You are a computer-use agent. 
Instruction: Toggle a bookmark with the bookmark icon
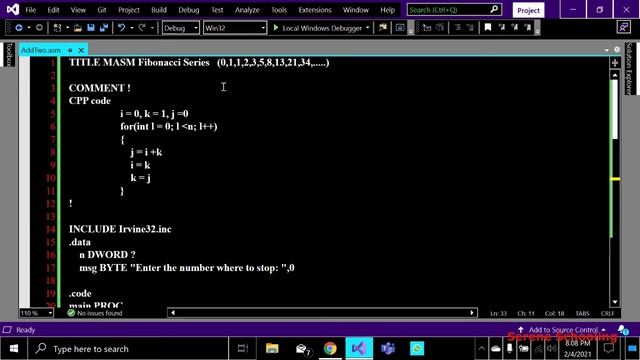(488, 27)
